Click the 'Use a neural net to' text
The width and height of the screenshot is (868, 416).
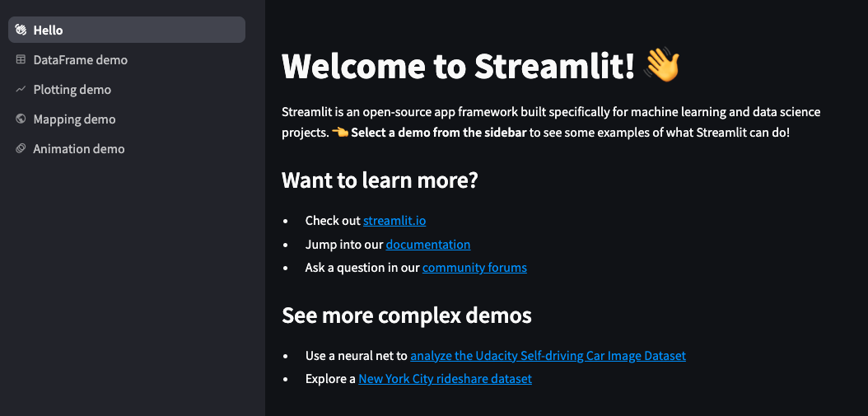click(357, 356)
